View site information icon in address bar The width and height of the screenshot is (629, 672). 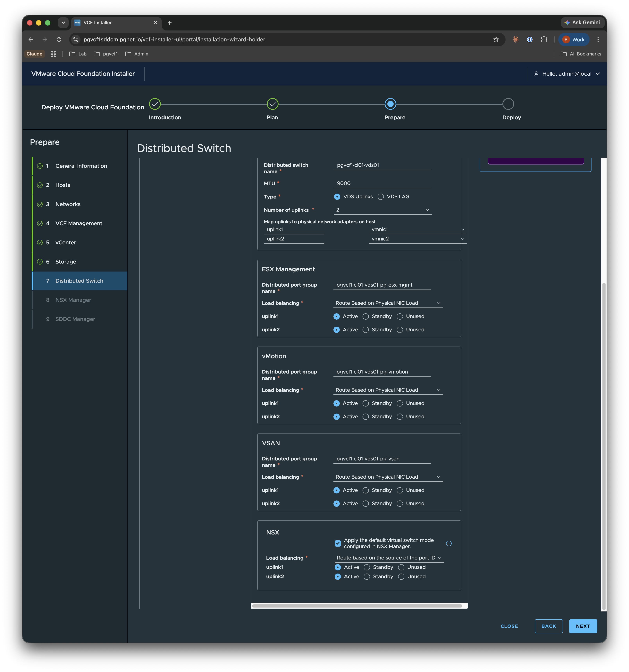click(76, 39)
